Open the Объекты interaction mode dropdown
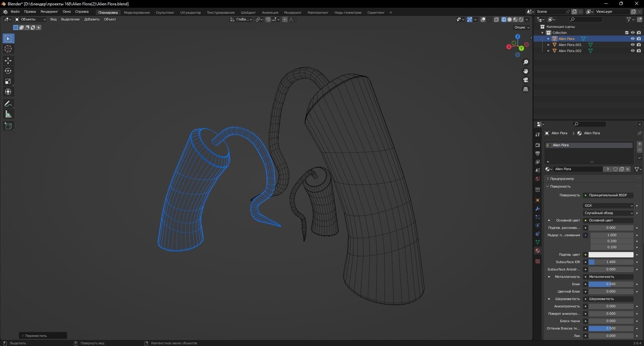Screen dimensions: 644x346 pyautogui.click(x=30, y=19)
